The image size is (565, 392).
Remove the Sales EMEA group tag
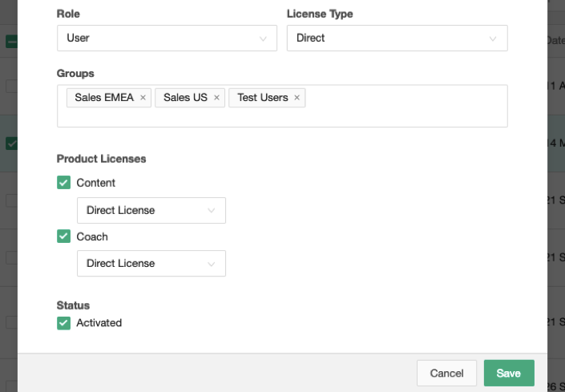pyautogui.click(x=143, y=98)
